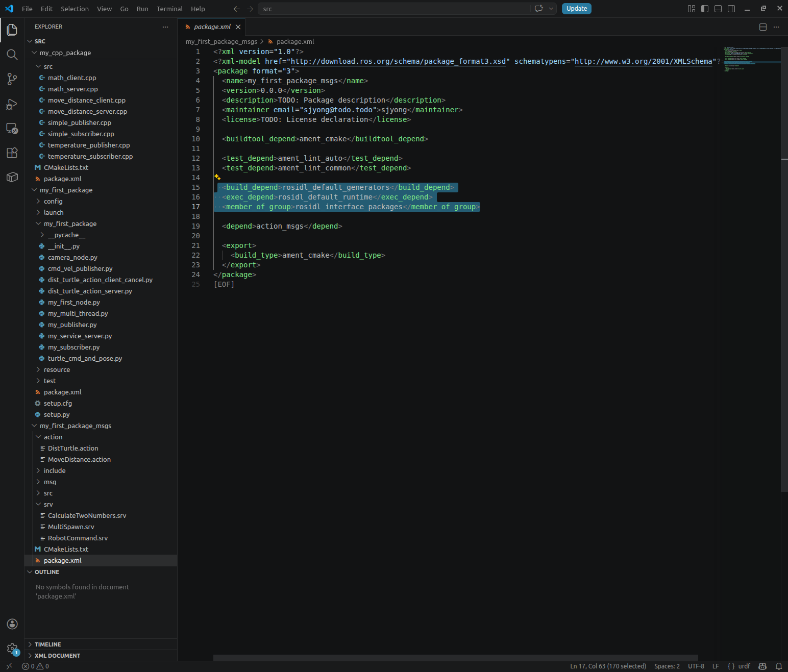Expand the TIMELINE section
Image resolution: width=788 pixels, height=672 pixels.
pos(101,644)
